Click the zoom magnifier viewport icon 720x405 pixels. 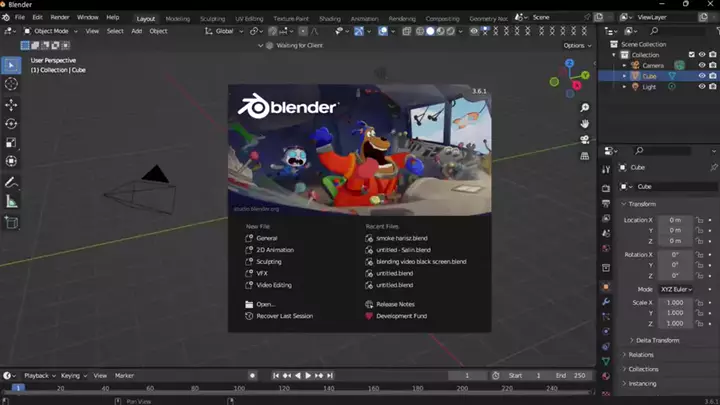click(x=585, y=108)
